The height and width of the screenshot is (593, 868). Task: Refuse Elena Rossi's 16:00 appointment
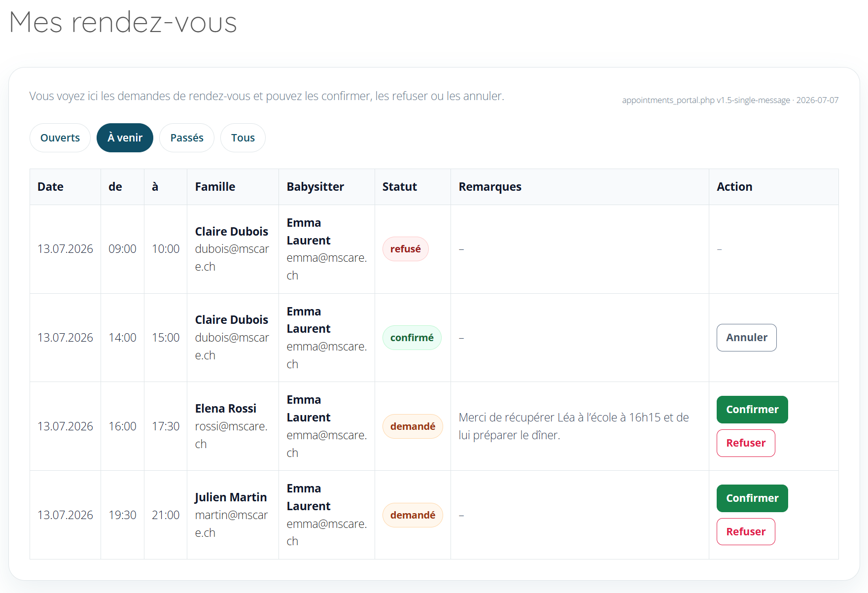[746, 443]
